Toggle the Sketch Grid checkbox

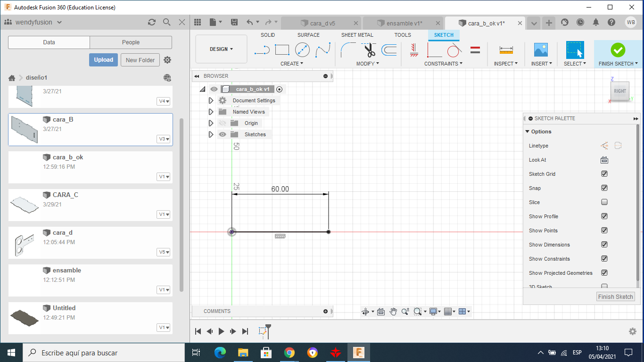tap(604, 174)
